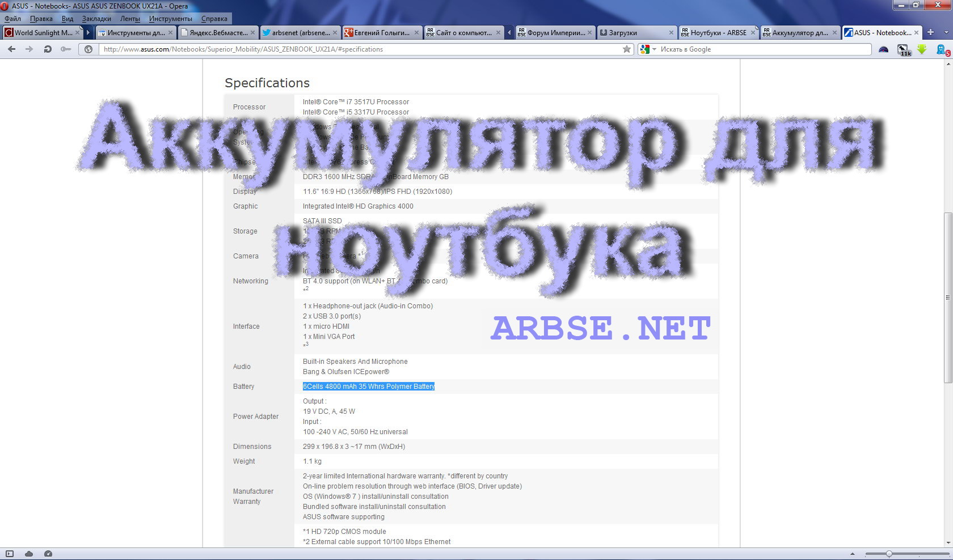Image resolution: width=953 pixels, height=560 pixels.
Task: Open the password wand key icon
Action: 66,49
